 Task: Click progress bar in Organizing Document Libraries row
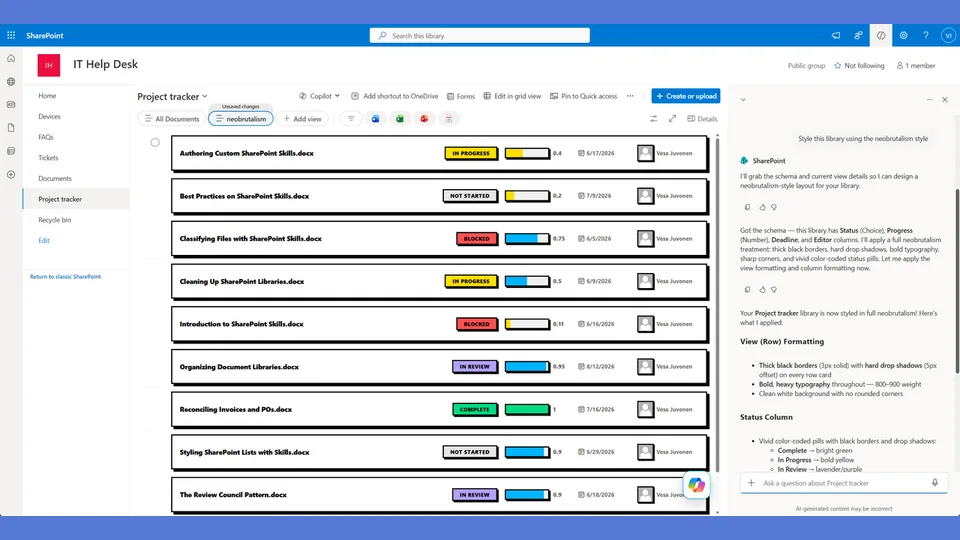tap(527, 367)
